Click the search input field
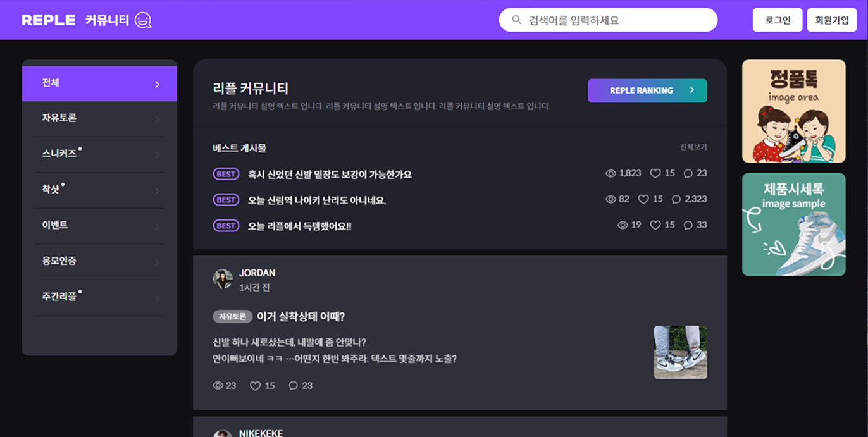This screenshot has height=437, width=868. [617, 20]
